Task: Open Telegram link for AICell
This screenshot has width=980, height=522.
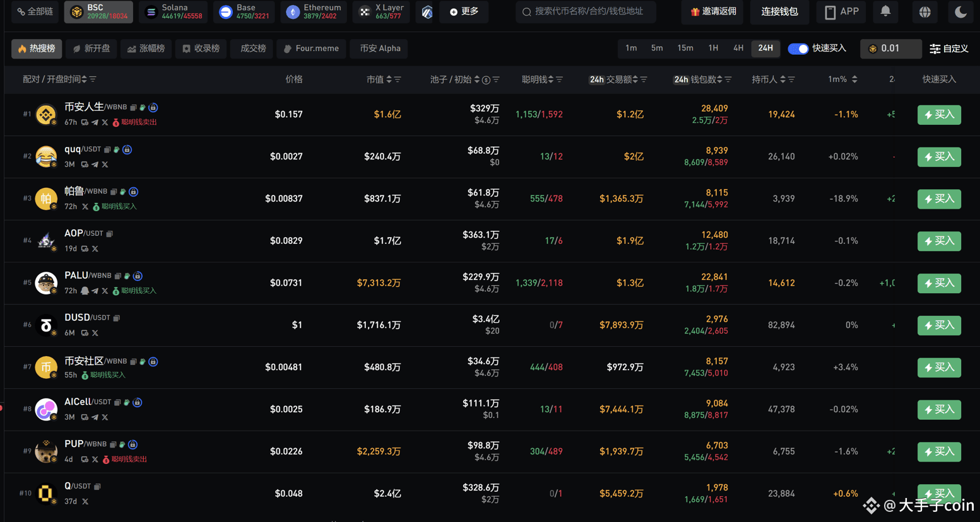Action: [95, 417]
